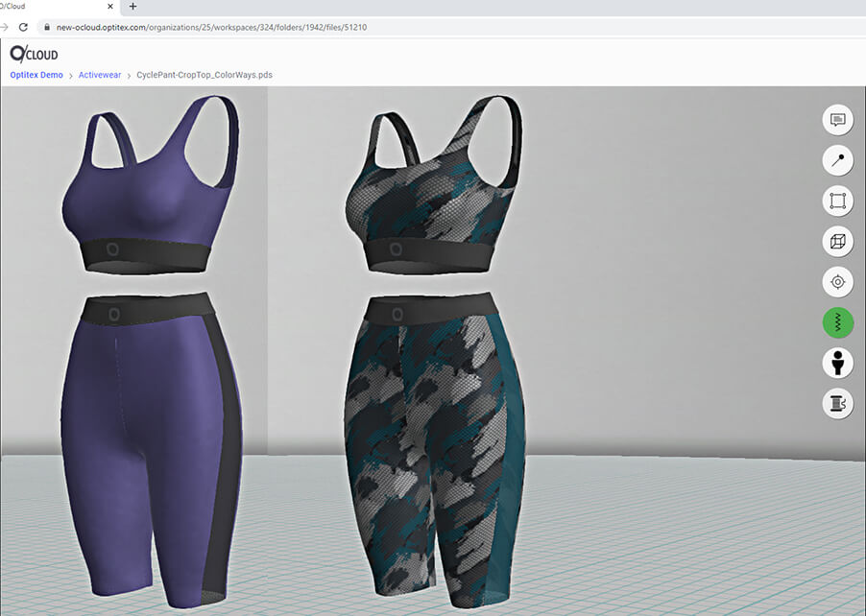Click the target focus center icon
The height and width of the screenshot is (616, 866).
pos(837,282)
